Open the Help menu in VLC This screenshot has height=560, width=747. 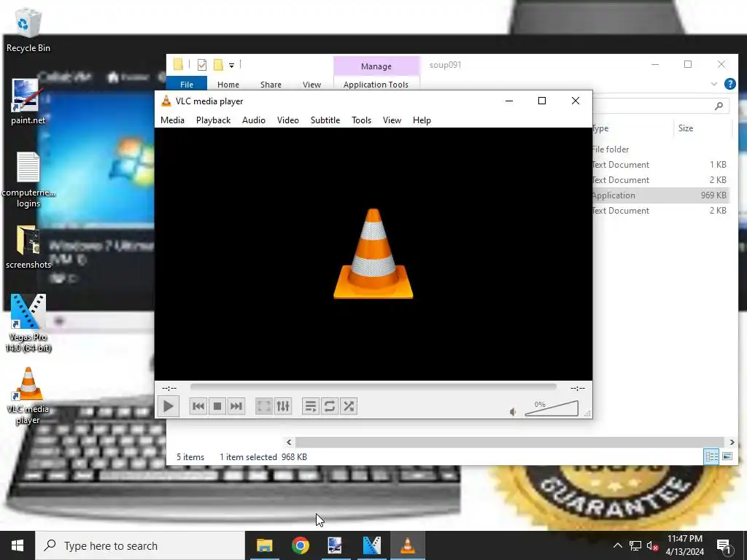point(422,120)
